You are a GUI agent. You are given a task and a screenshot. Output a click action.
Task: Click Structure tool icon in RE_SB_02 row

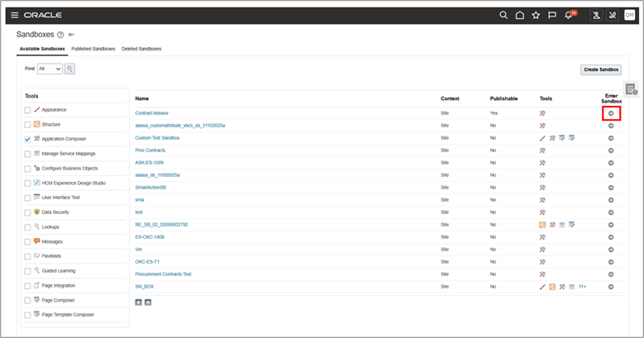tap(542, 225)
